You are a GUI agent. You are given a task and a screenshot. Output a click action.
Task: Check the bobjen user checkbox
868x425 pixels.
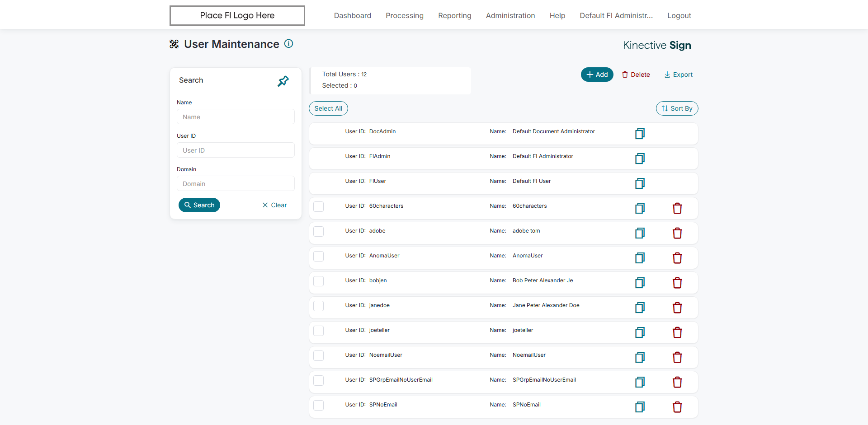tap(319, 281)
